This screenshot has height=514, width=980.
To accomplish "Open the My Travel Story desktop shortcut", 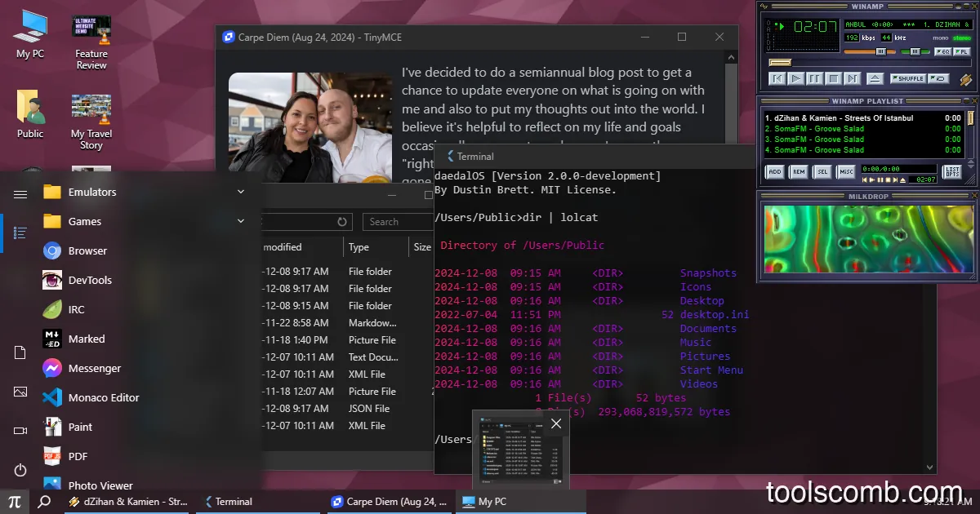I will 91,122.
